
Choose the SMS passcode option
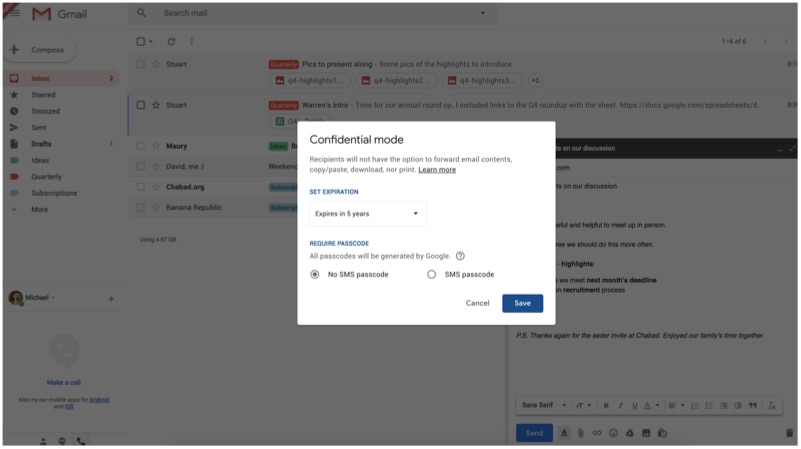coord(432,274)
